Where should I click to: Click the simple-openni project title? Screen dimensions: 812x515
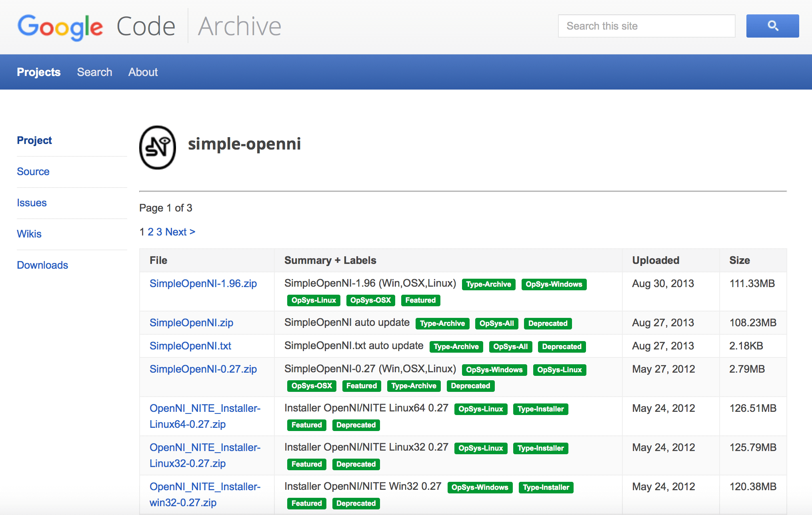pos(244,144)
